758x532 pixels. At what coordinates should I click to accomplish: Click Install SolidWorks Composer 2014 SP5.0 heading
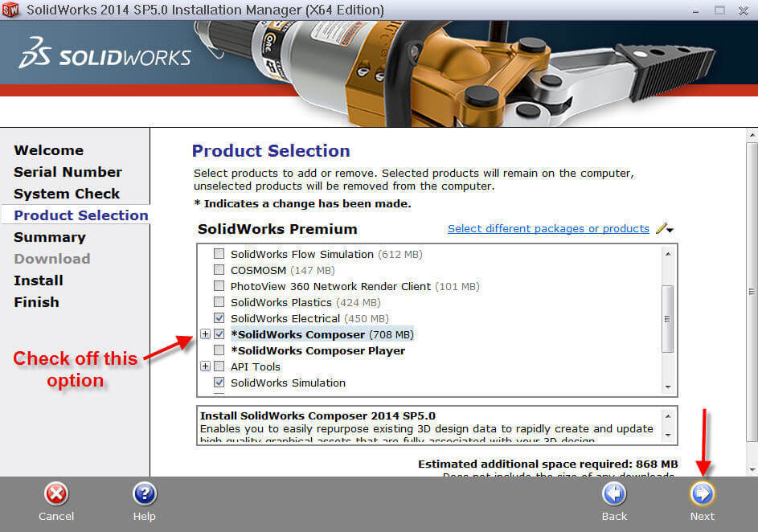[x=318, y=415]
